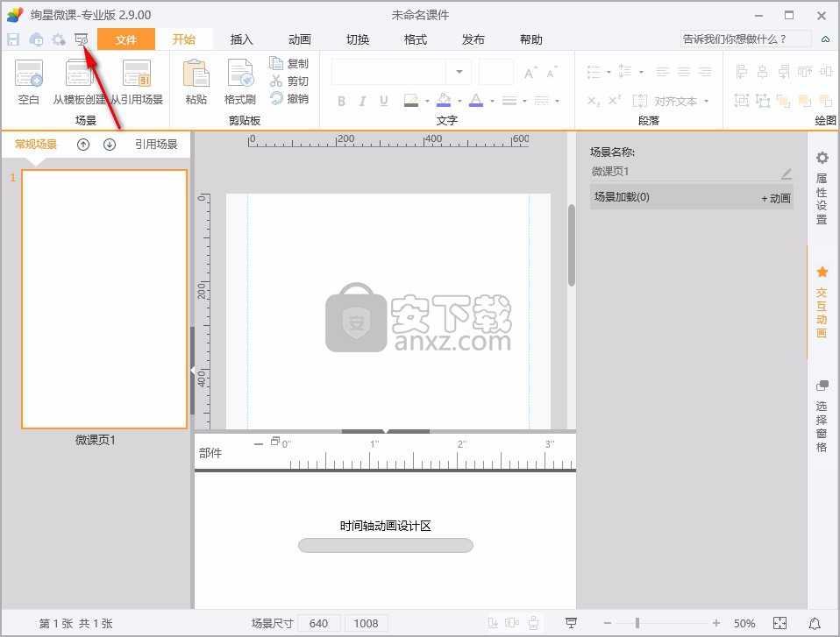840x637 pixels.
Task: Click 撤销 undo button
Action: coord(289,98)
